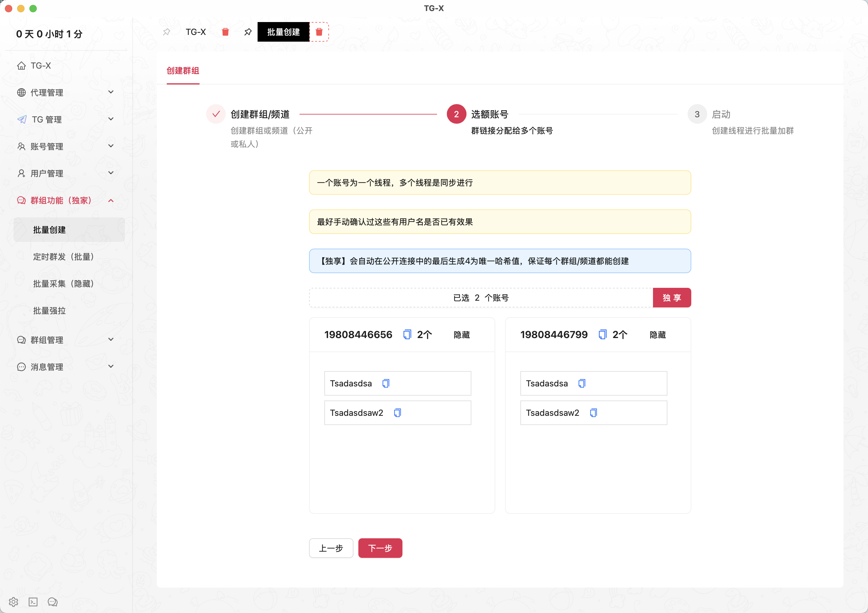Click the completed checkmark step icon
This screenshot has width=868, height=613.
coord(216,114)
